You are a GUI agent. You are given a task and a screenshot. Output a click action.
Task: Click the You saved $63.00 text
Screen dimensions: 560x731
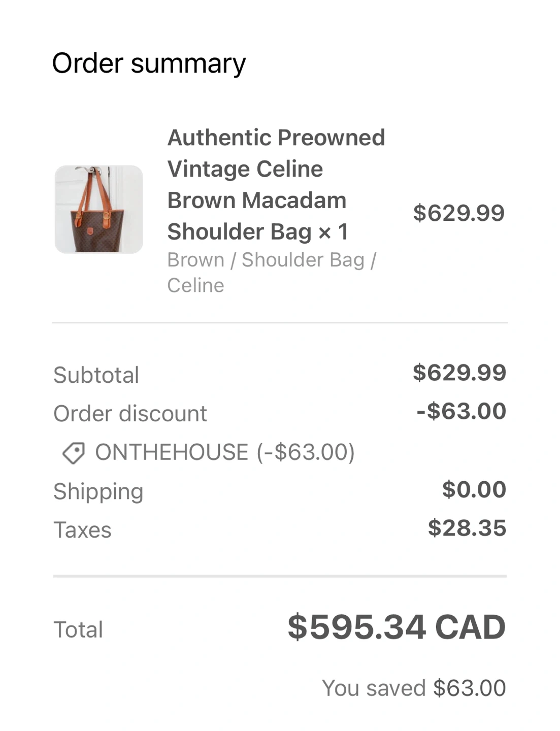coord(414,688)
